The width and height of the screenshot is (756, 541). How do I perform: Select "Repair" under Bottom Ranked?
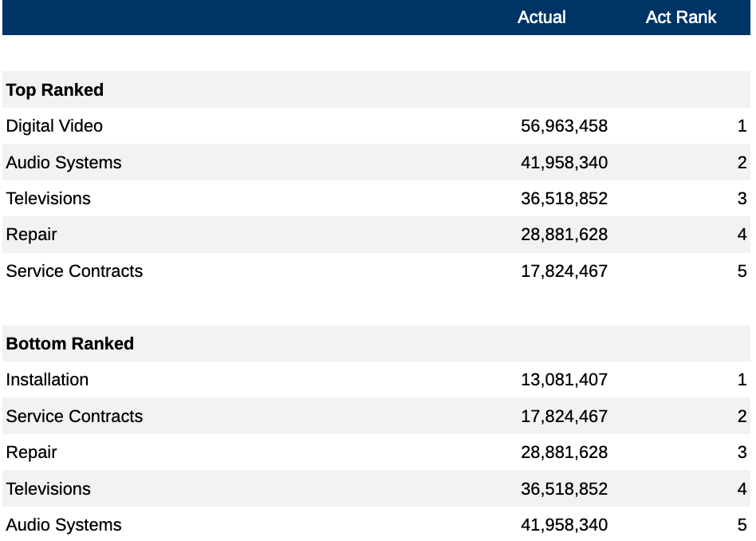(31, 452)
